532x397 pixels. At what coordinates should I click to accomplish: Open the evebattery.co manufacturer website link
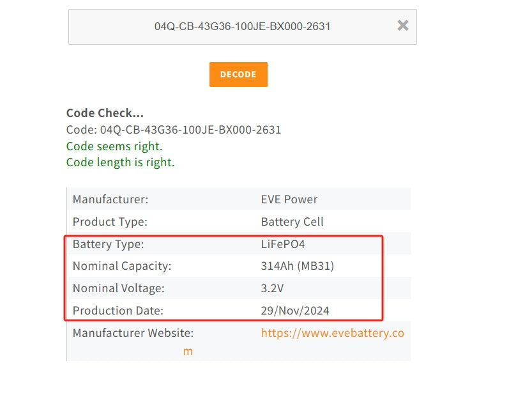(x=332, y=333)
